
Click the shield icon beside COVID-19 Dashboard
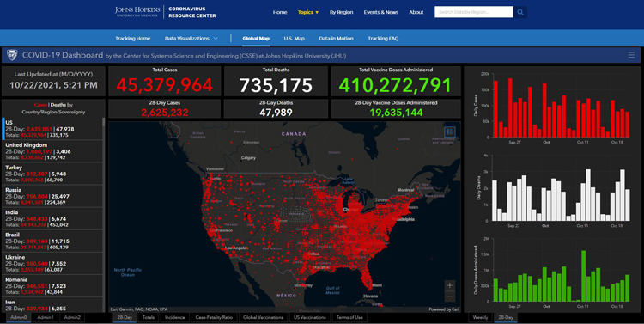point(12,55)
